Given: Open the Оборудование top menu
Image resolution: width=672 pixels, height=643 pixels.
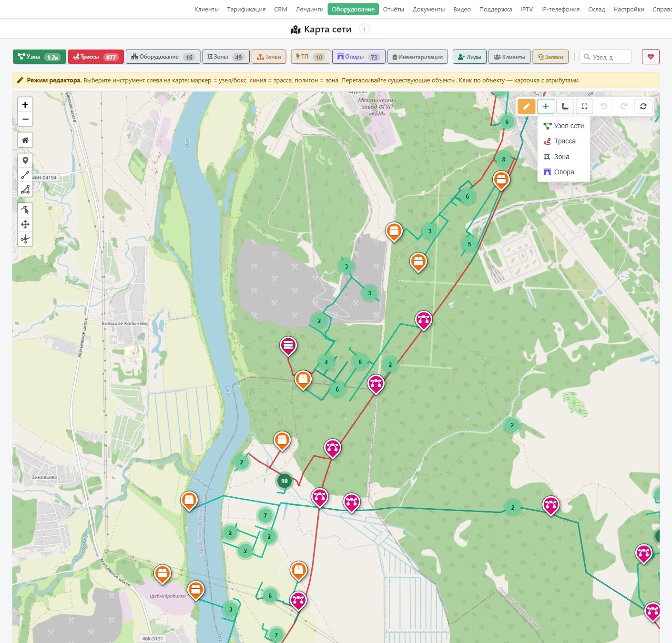Looking at the screenshot, I should click(353, 9).
